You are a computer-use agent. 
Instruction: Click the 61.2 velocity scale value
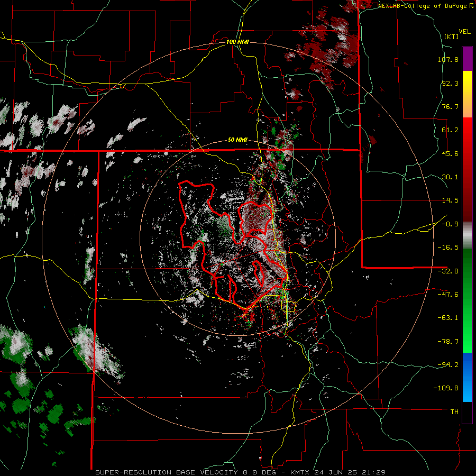click(x=450, y=130)
